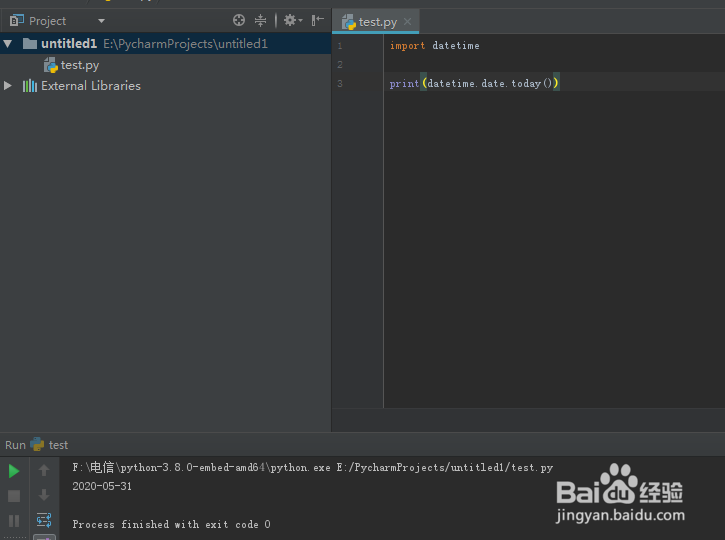The height and width of the screenshot is (540, 725).
Task: Click the Project panel window icon
Action: (x=17, y=20)
